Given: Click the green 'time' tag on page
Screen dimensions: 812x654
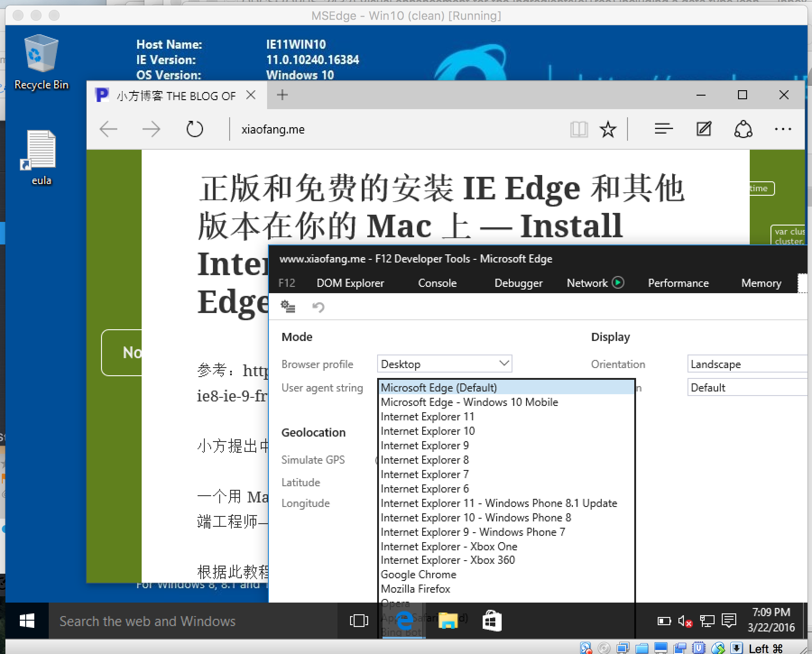Looking at the screenshot, I should pos(761,188).
